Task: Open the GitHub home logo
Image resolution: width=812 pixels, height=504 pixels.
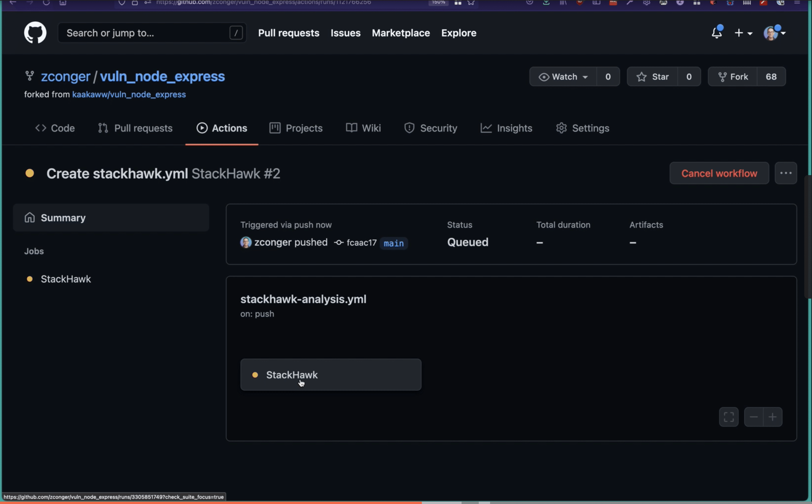Action: (35, 33)
